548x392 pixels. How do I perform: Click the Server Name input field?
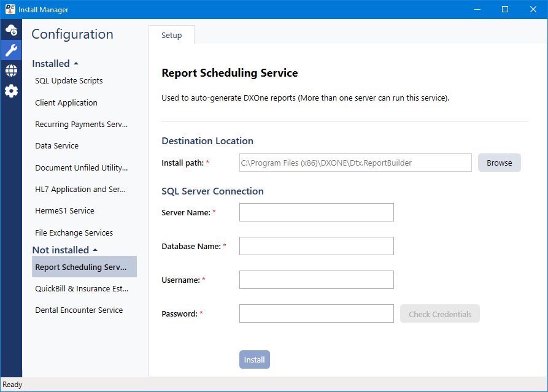click(x=316, y=212)
